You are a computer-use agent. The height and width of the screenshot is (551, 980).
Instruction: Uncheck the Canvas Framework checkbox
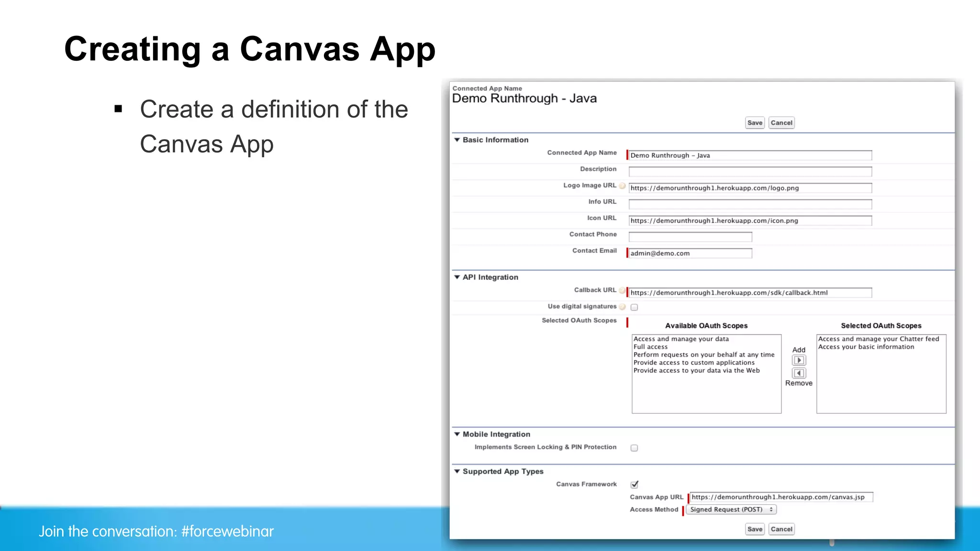click(634, 485)
